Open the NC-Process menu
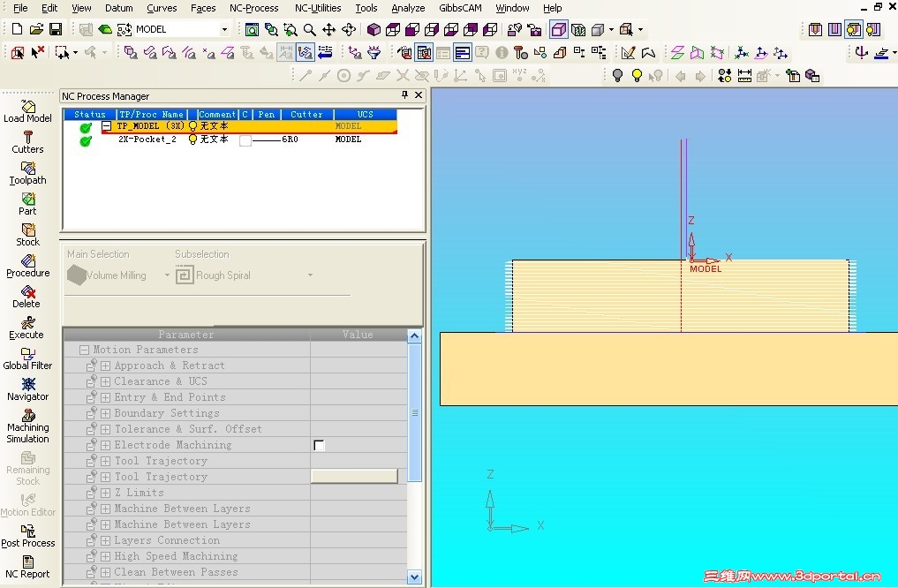 pos(253,8)
